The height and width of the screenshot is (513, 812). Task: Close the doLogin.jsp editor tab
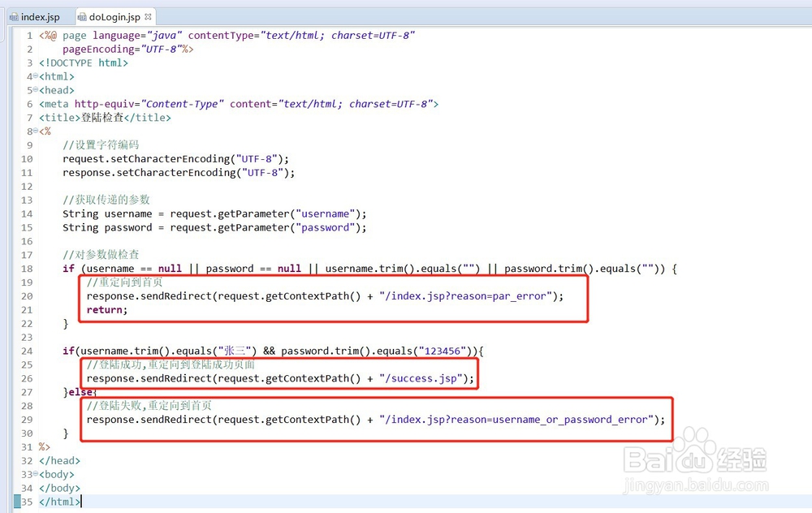click(x=148, y=15)
